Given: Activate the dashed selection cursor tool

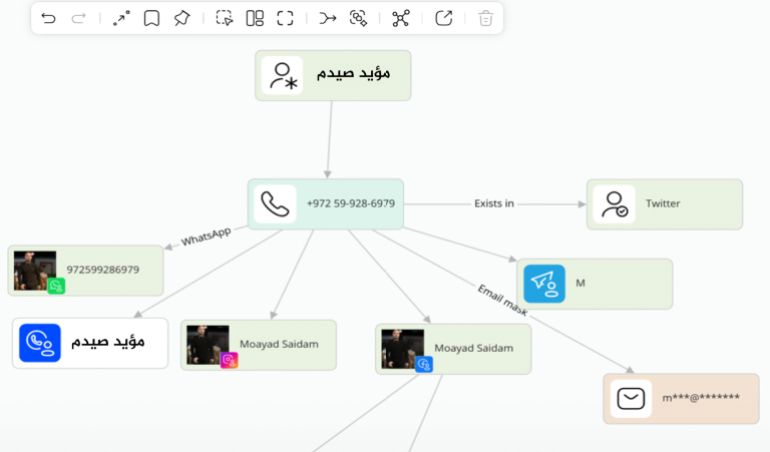Looking at the screenshot, I should pyautogui.click(x=224, y=18).
